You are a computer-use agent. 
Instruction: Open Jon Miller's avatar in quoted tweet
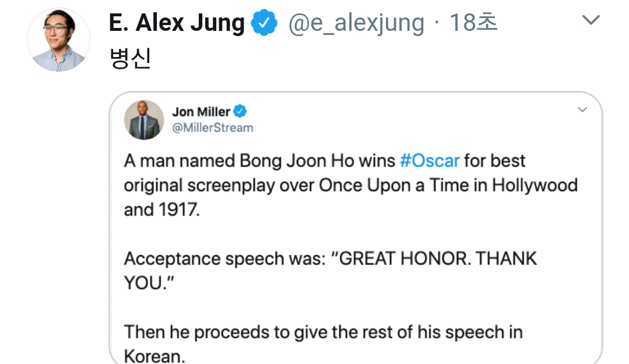click(x=143, y=119)
